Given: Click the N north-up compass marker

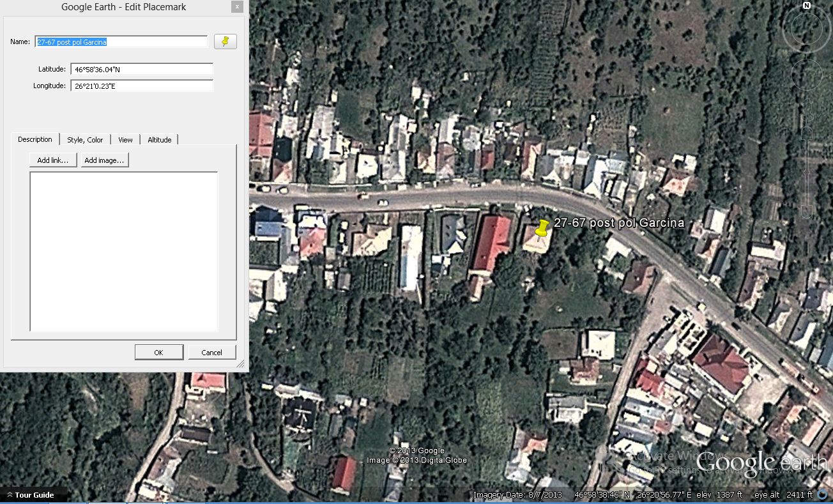Looking at the screenshot, I should [x=806, y=6].
